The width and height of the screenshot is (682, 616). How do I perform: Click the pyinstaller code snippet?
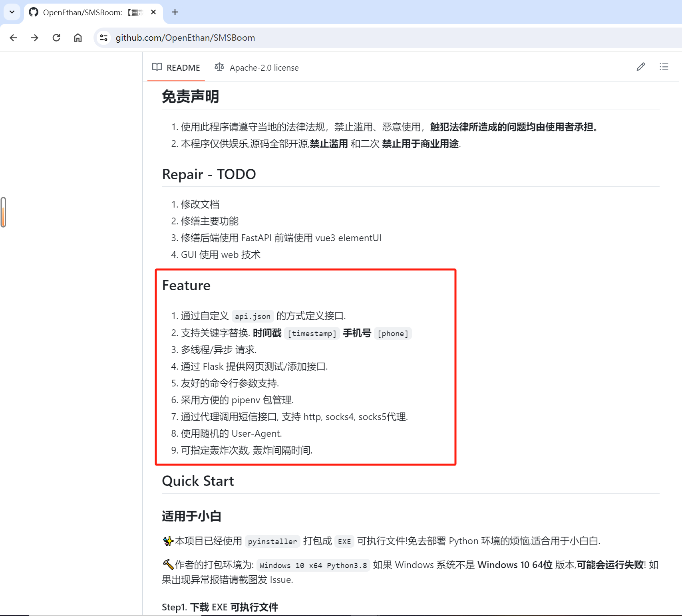(272, 541)
